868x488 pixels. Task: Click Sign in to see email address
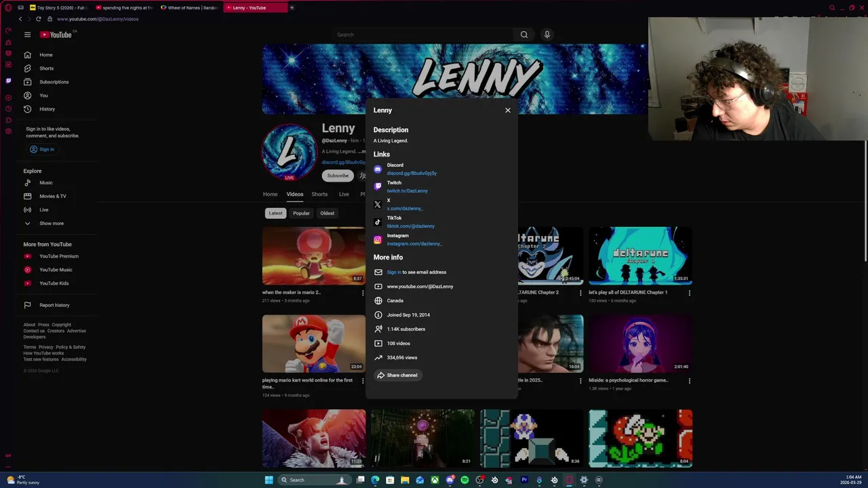394,272
